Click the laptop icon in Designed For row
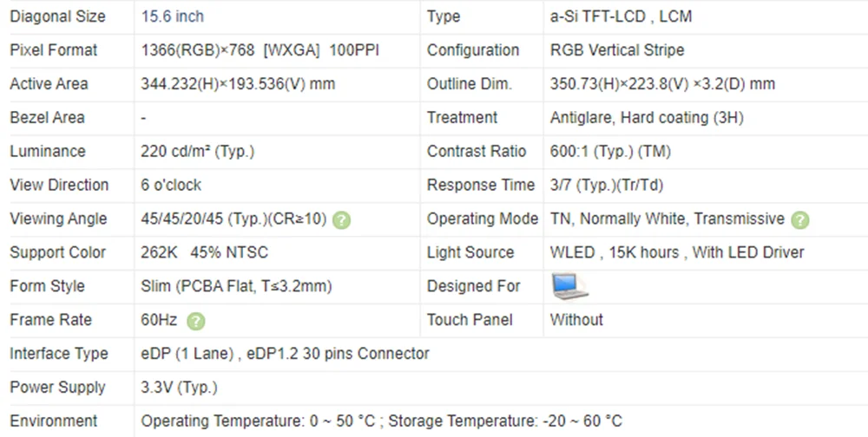Screen dimensions: 868x437 [569, 286]
